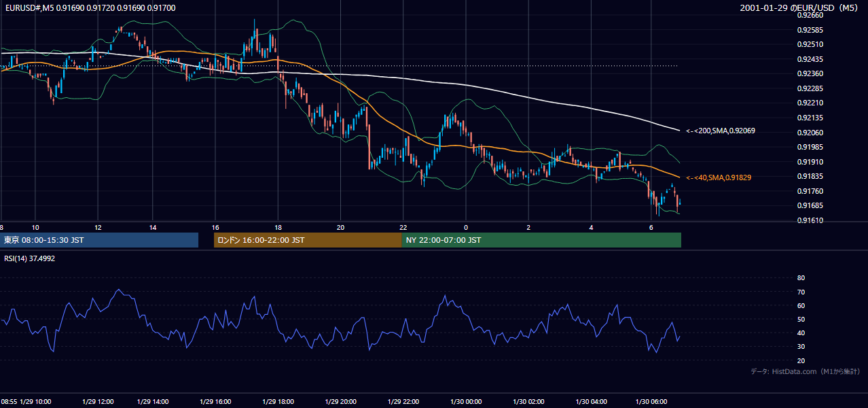Click the 0.91610 price axis label
868x408 pixels.
[810, 220]
